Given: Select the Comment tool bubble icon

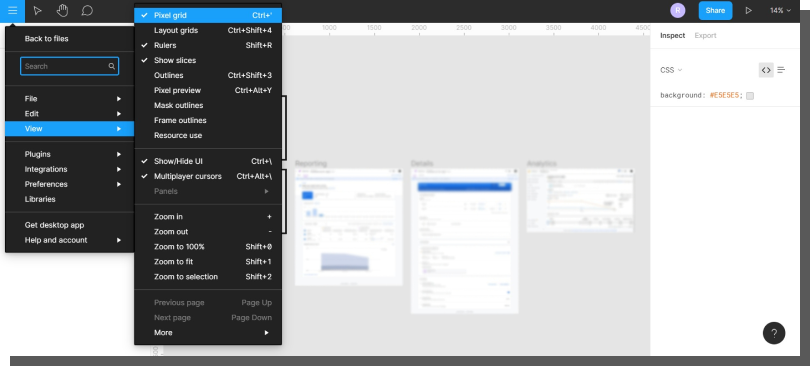Looking at the screenshot, I should [x=87, y=10].
